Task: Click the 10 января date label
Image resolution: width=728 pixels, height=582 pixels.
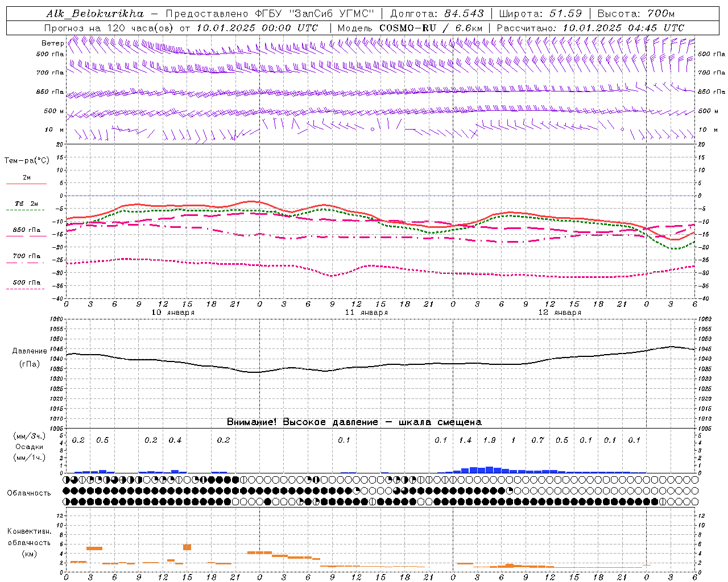Action: [173, 313]
